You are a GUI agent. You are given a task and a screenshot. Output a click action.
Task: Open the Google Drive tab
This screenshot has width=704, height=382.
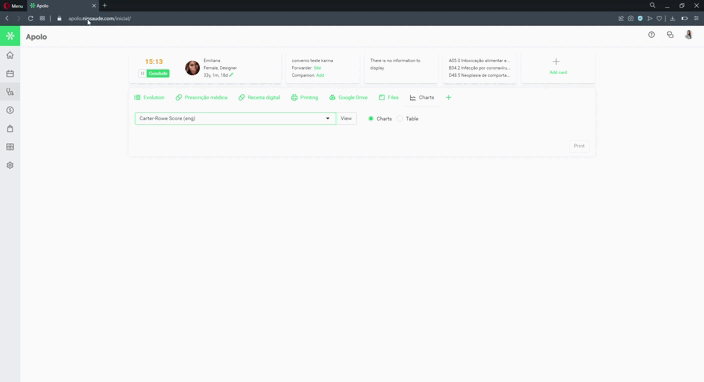coord(348,97)
